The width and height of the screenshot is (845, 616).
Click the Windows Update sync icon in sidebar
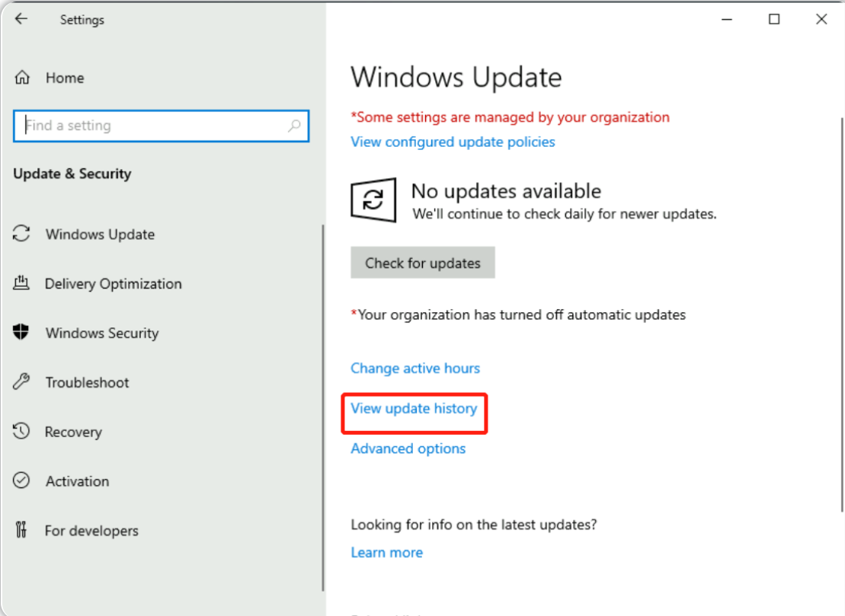pyautogui.click(x=21, y=234)
